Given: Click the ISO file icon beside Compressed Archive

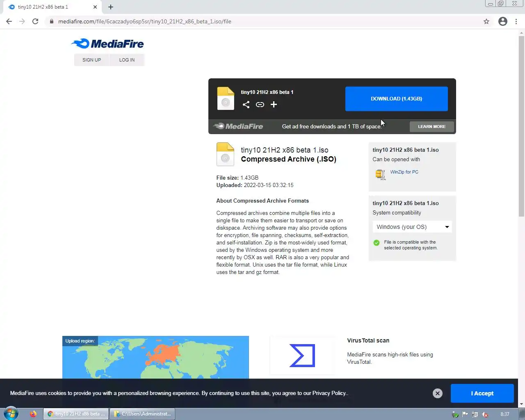Looking at the screenshot, I should [x=225, y=154].
